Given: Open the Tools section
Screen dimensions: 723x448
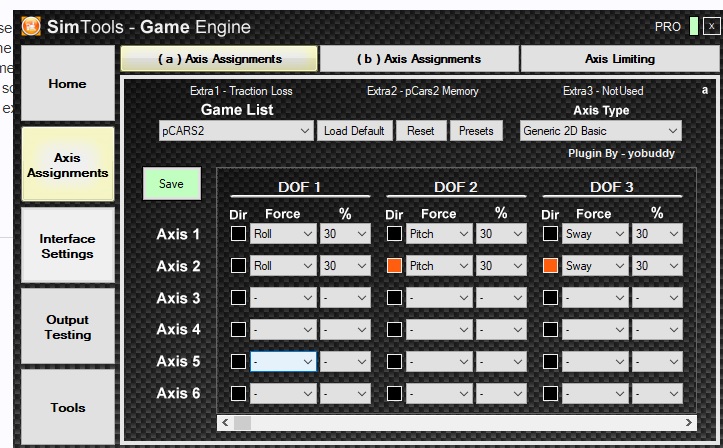Looking at the screenshot, I should (68, 407).
